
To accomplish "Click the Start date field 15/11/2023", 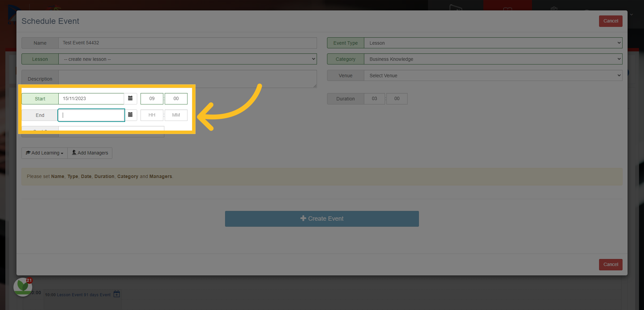I will (91, 98).
